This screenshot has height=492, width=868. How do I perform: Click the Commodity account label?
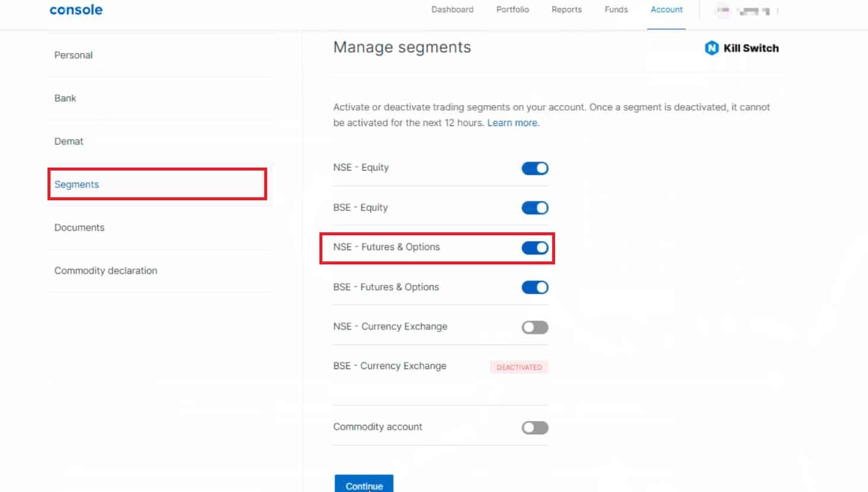378,427
